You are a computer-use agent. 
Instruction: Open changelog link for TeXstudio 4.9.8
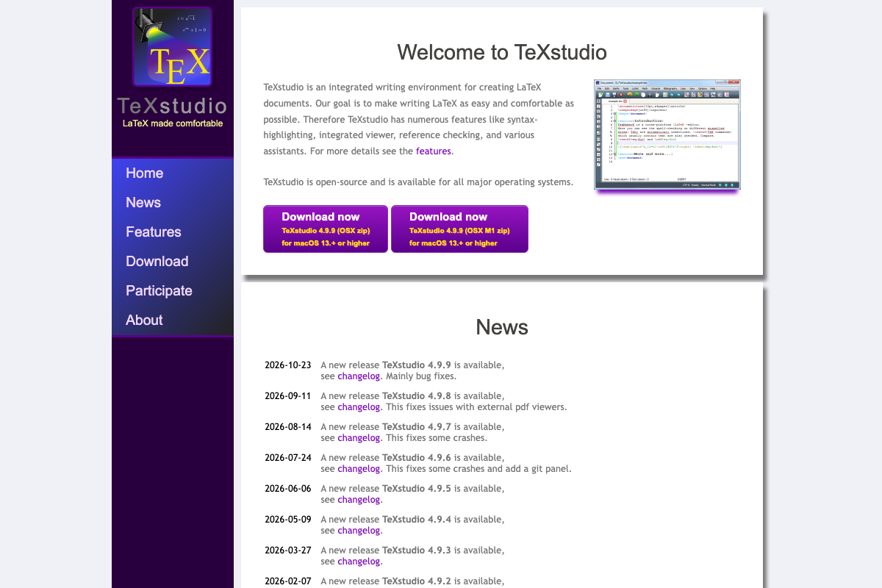click(359, 407)
